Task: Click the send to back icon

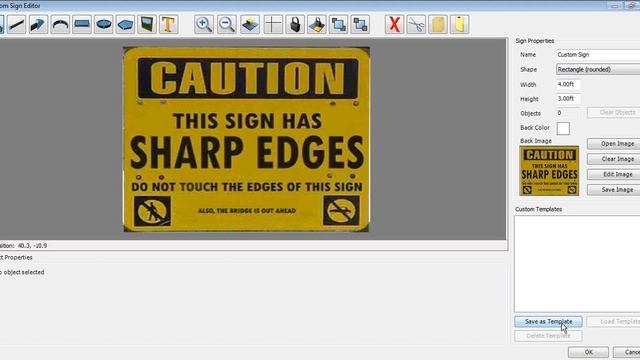Action: pyautogui.click(x=360, y=24)
